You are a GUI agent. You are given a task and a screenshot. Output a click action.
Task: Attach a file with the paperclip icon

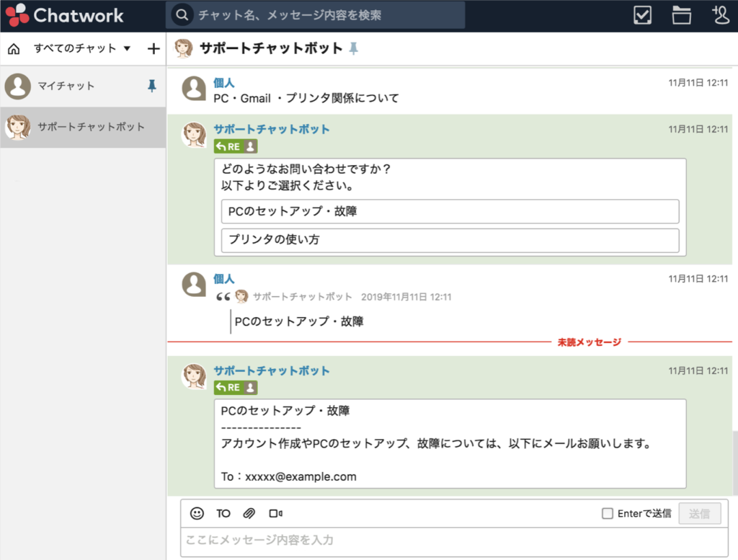click(249, 513)
